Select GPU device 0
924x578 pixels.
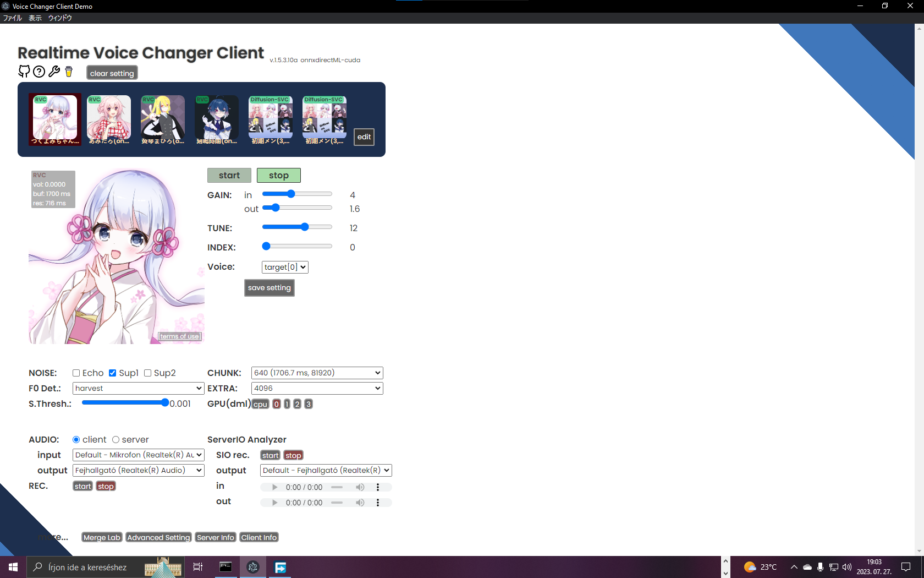[x=277, y=403]
